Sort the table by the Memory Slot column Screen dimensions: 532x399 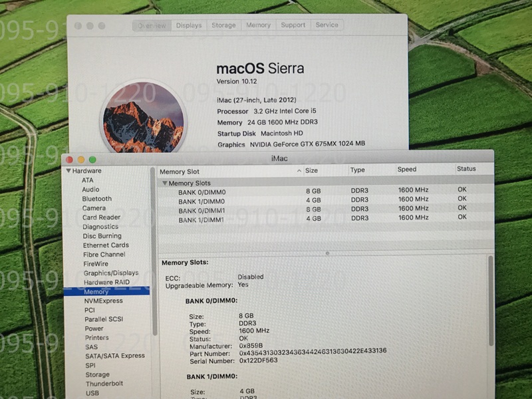[180, 172]
